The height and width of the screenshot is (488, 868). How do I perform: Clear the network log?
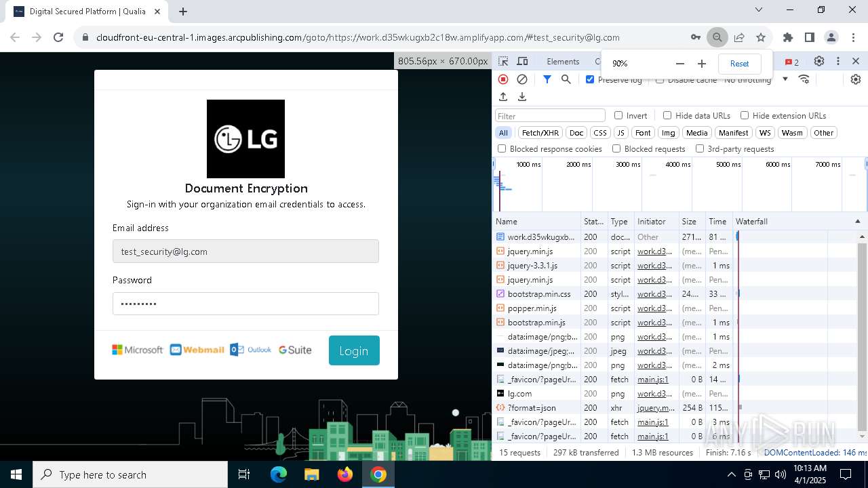tap(522, 79)
